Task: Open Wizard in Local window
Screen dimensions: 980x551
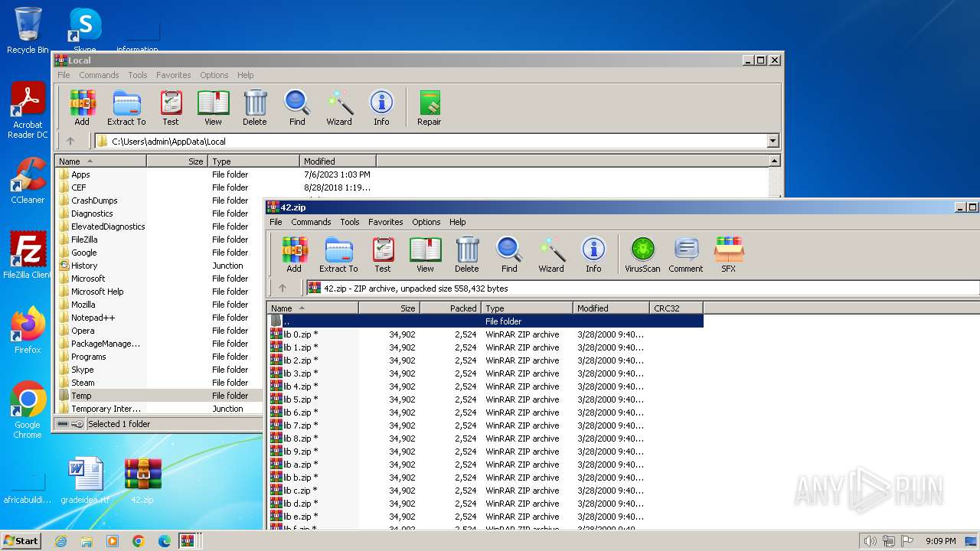Action: (339, 107)
